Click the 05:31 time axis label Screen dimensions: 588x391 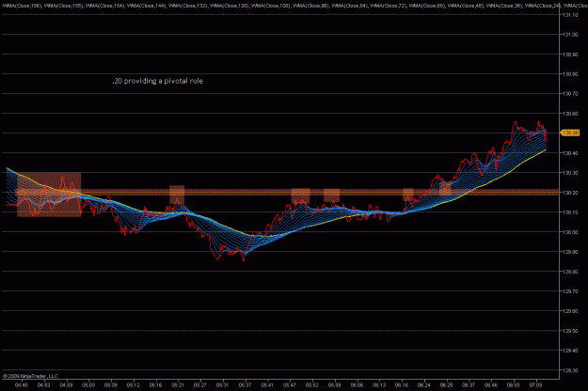coord(222,385)
